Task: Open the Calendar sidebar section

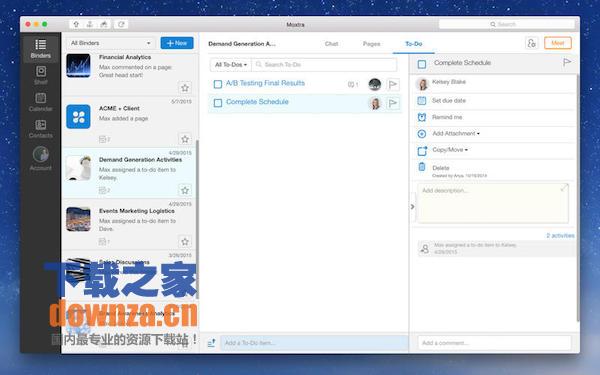Action: tap(41, 102)
